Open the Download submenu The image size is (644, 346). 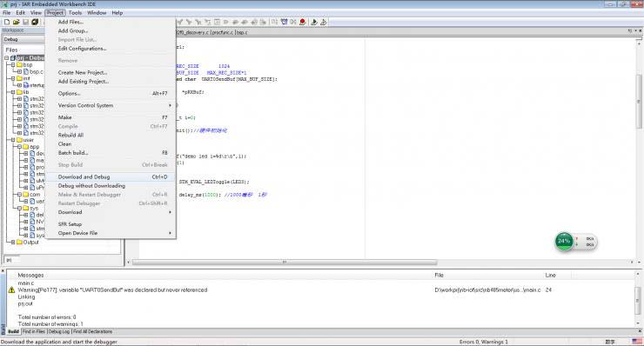(111, 212)
